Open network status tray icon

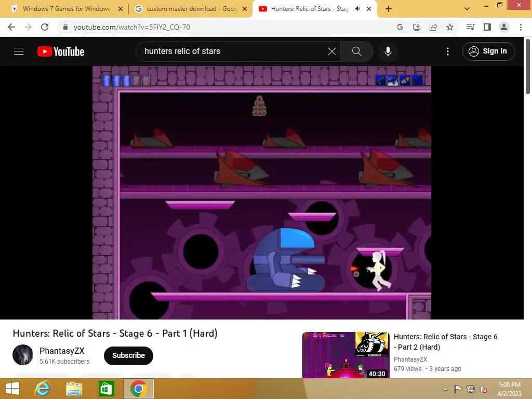[x=471, y=389]
